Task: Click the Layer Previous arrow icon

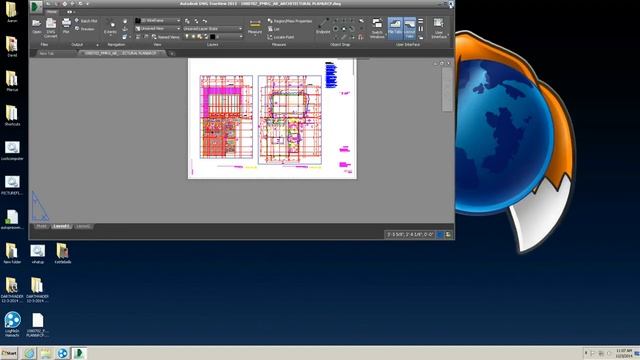Action: [x=205, y=21]
